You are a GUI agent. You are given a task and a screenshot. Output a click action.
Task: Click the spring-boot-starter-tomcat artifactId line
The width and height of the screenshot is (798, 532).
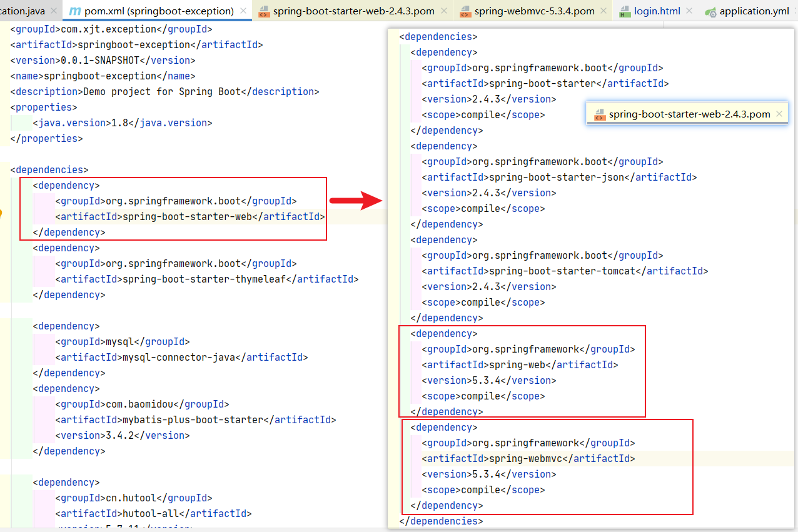click(x=565, y=271)
